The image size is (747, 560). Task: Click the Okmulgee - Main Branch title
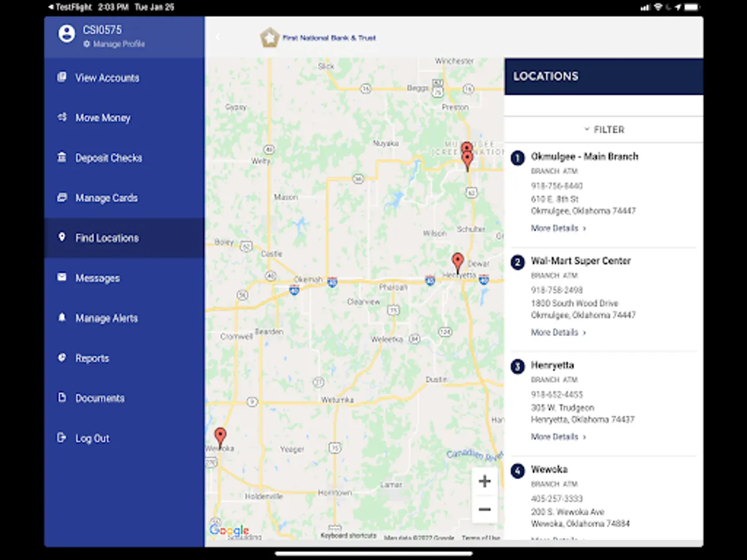click(x=585, y=157)
